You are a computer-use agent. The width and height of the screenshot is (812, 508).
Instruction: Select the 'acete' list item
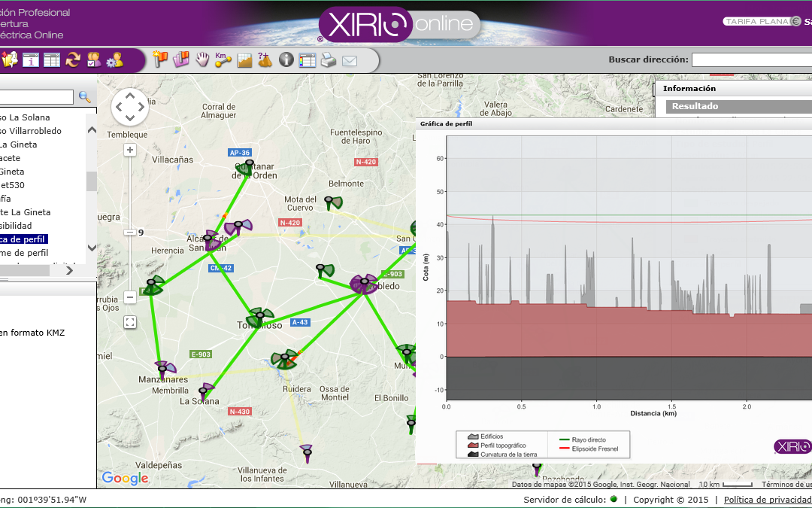pyautogui.click(x=11, y=158)
